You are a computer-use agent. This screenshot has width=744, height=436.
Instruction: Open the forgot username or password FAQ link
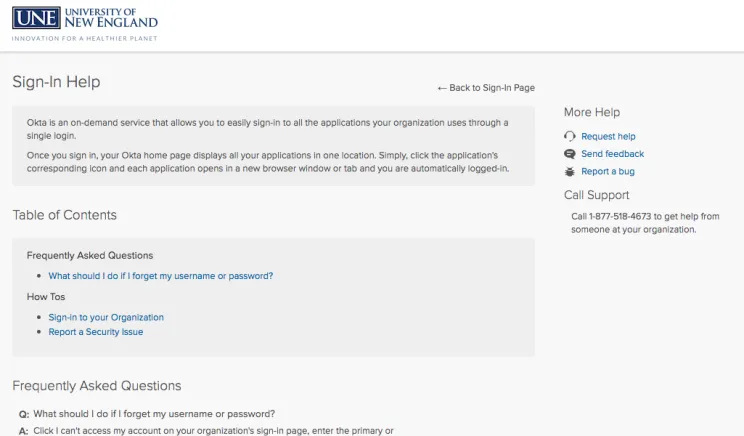coord(161,276)
